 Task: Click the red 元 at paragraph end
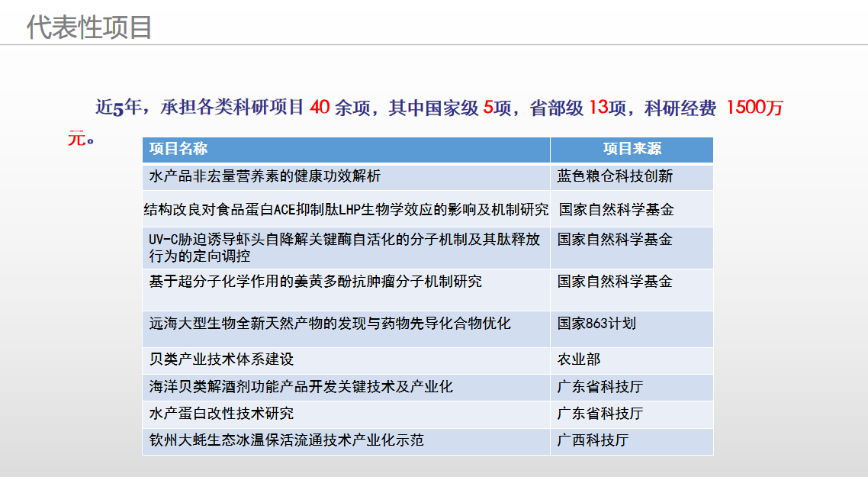pos(77,137)
